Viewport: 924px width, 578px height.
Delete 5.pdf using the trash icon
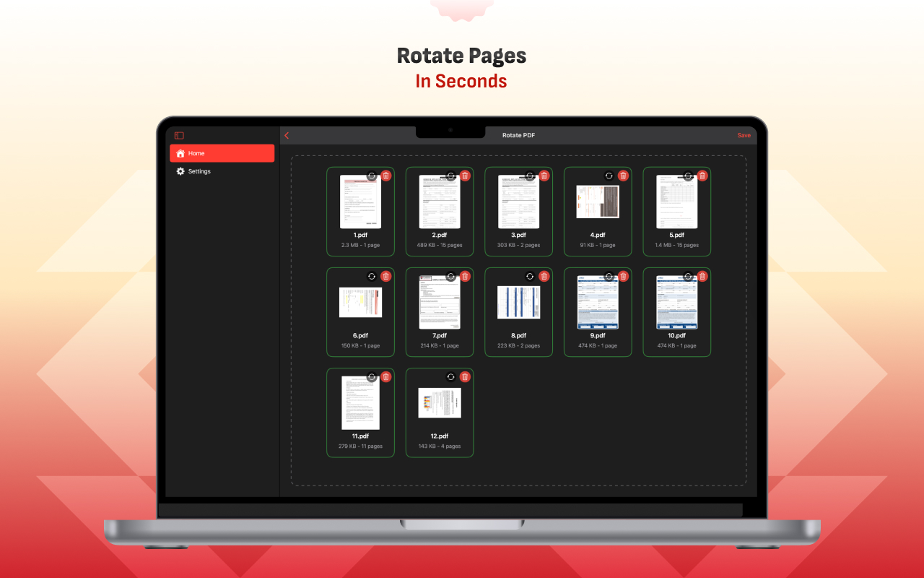pyautogui.click(x=702, y=176)
